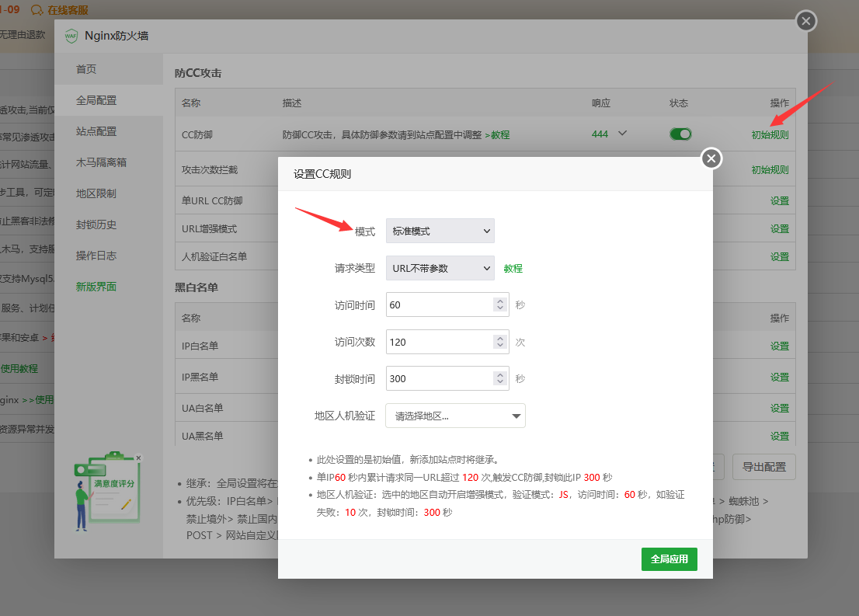
Task: Expand the 444 response code dropdown arrow
Action: click(622, 133)
